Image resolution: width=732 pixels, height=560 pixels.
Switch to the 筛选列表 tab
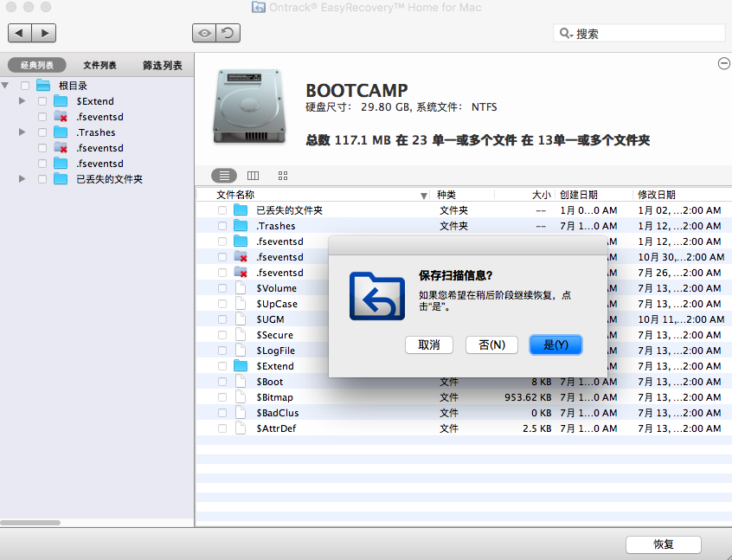point(161,64)
